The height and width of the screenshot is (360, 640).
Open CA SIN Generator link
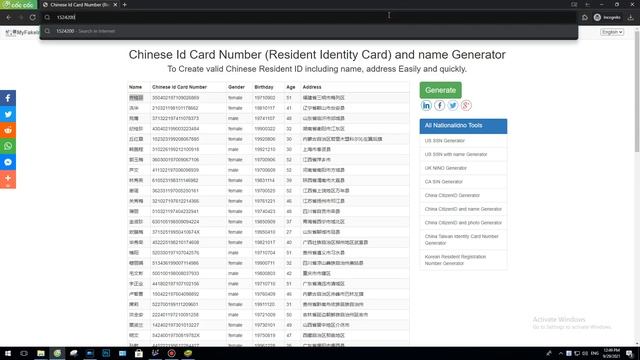click(x=444, y=182)
